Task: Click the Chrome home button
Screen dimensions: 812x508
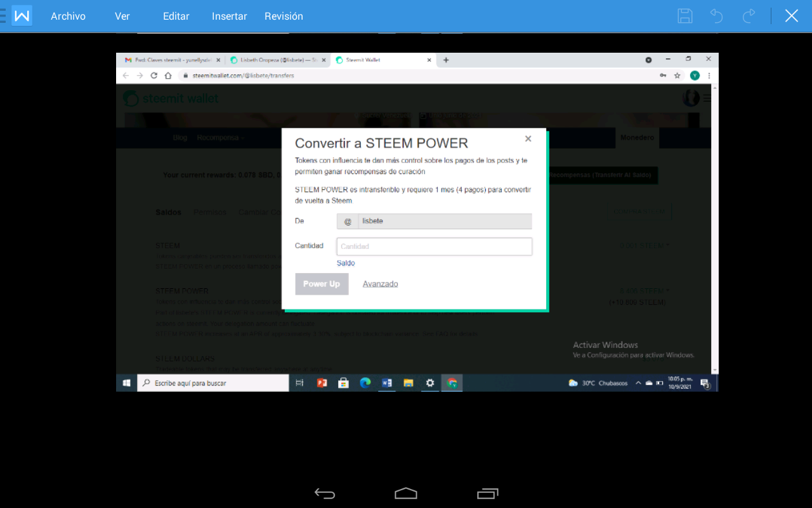Action: 168,75
